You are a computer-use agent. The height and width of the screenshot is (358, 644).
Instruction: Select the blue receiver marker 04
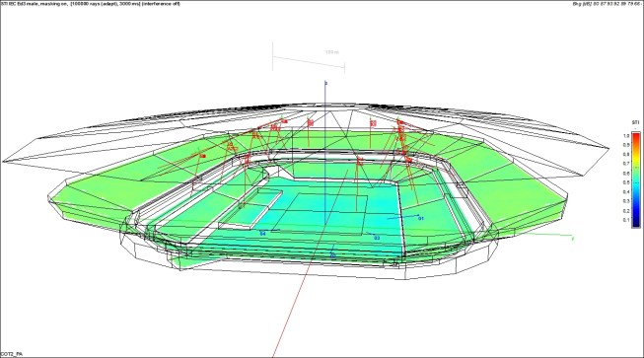click(x=263, y=234)
